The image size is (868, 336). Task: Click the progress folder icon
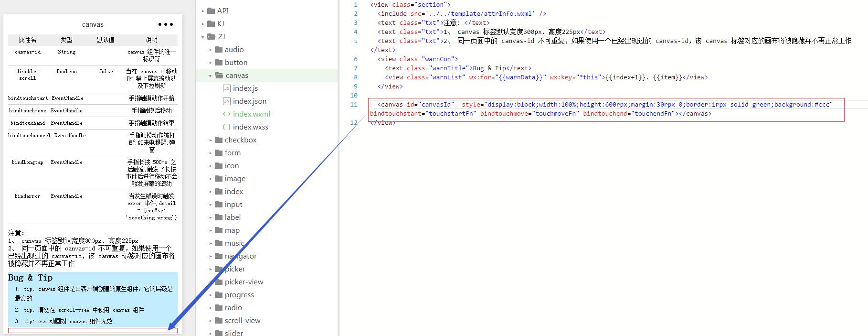(x=219, y=294)
